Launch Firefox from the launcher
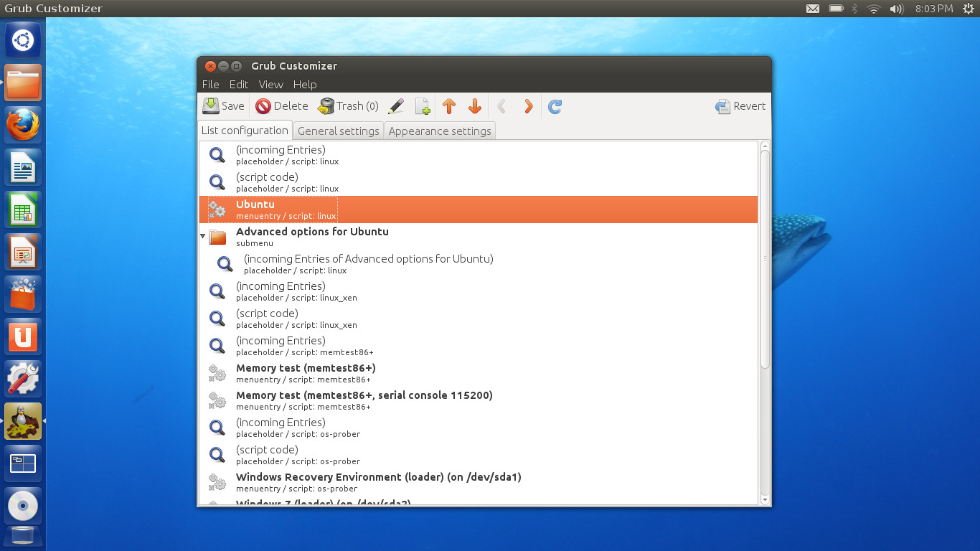Image resolution: width=980 pixels, height=551 pixels. coord(23,126)
